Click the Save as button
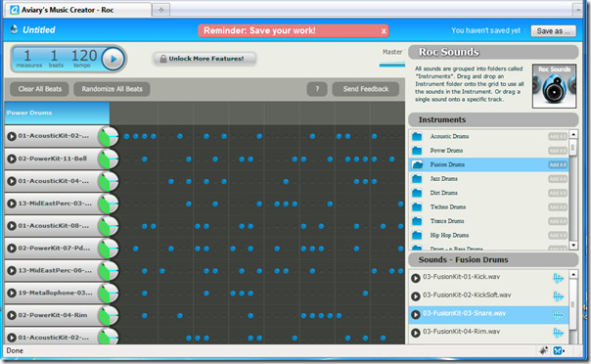Image resolution: width=591 pixels, height=364 pixels. tap(553, 31)
